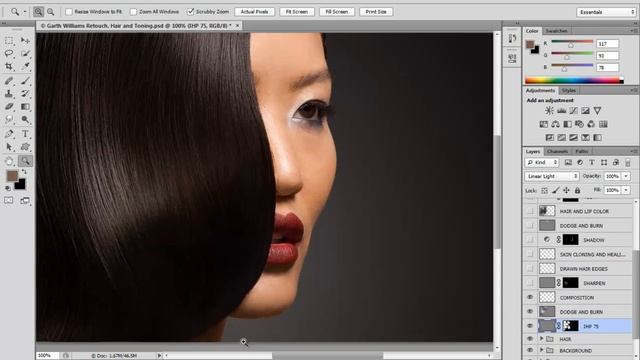The image size is (640, 360).
Task: Select the Path Selection tool
Action: 9,147
